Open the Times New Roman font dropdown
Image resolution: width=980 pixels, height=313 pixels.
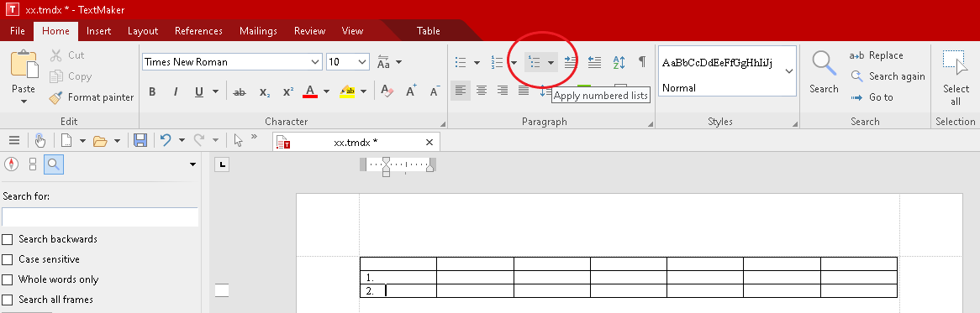tap(316, 62)
